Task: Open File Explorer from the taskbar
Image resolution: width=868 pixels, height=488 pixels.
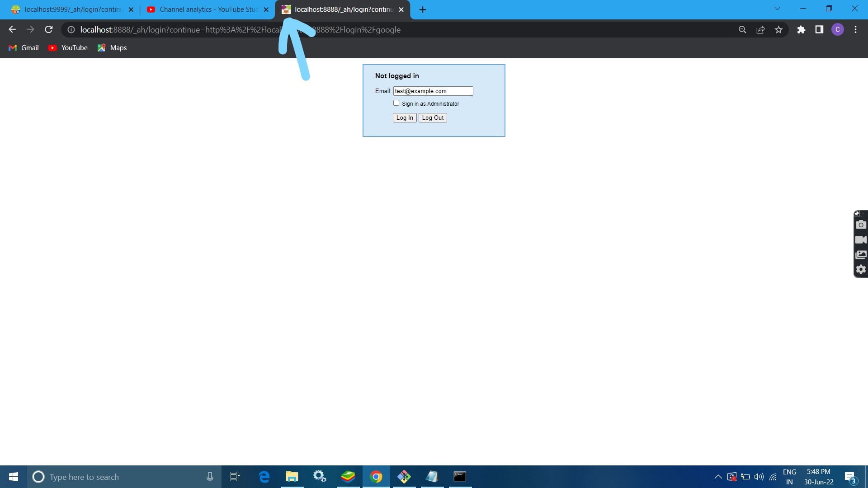Action: click(292, 477)
